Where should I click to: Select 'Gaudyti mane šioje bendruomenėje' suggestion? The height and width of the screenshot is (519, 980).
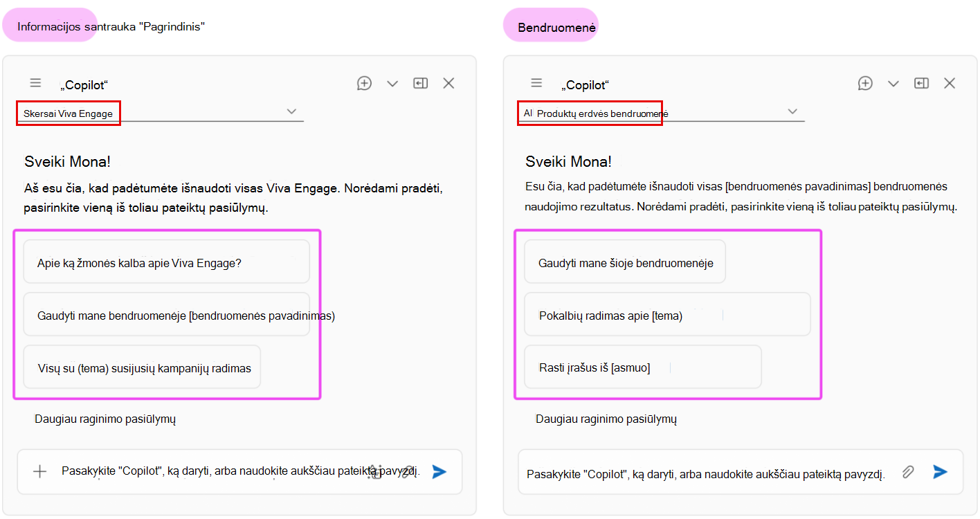[625, 262]
